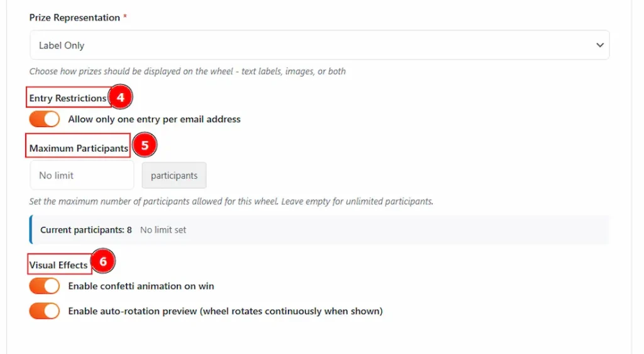Click the 'Allow only one entry per email address' label
644x354 pixels.
[x=154, y=119]
